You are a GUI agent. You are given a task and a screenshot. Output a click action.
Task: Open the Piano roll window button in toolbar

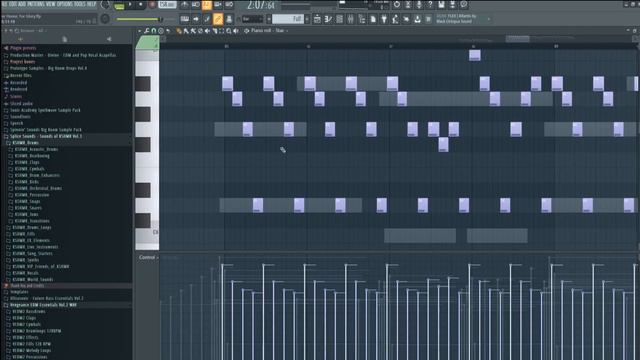(328, 19)
